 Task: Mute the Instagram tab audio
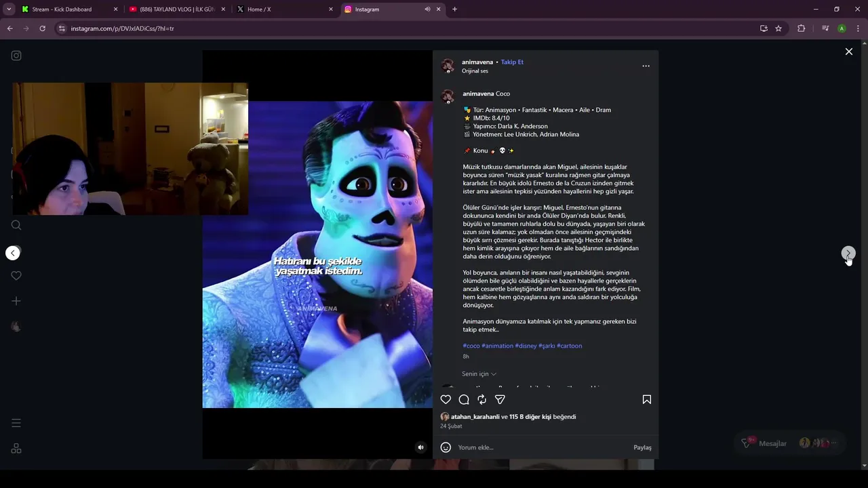427,9
